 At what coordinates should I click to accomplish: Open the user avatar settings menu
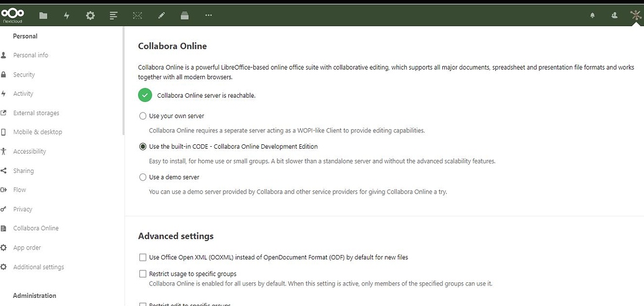pos(635,16)
